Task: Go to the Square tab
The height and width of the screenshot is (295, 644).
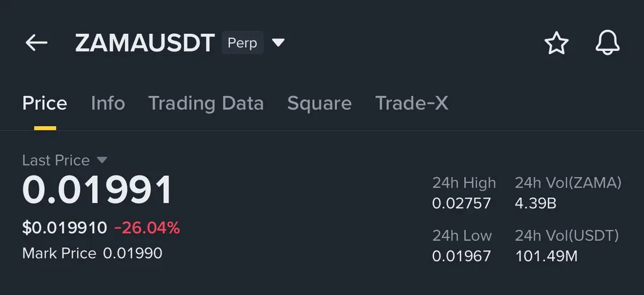Action: pyautogui.click(x=319, y=103)
